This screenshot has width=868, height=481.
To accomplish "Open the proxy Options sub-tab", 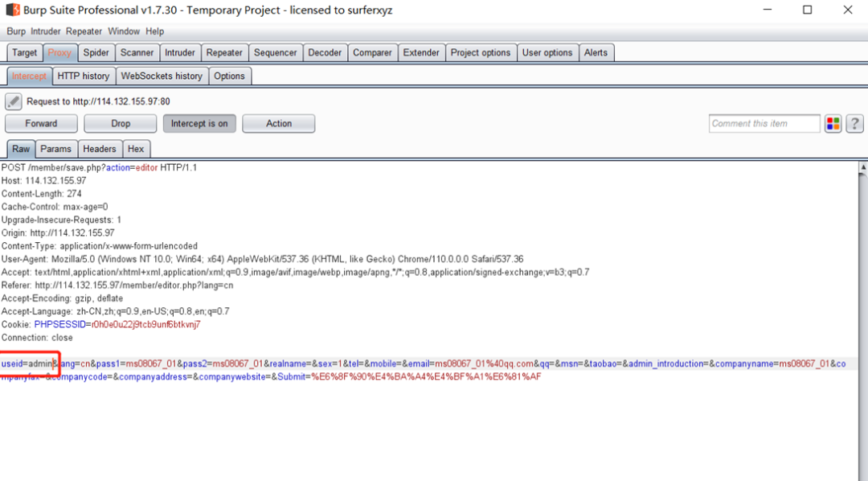I will click(229, 76).
